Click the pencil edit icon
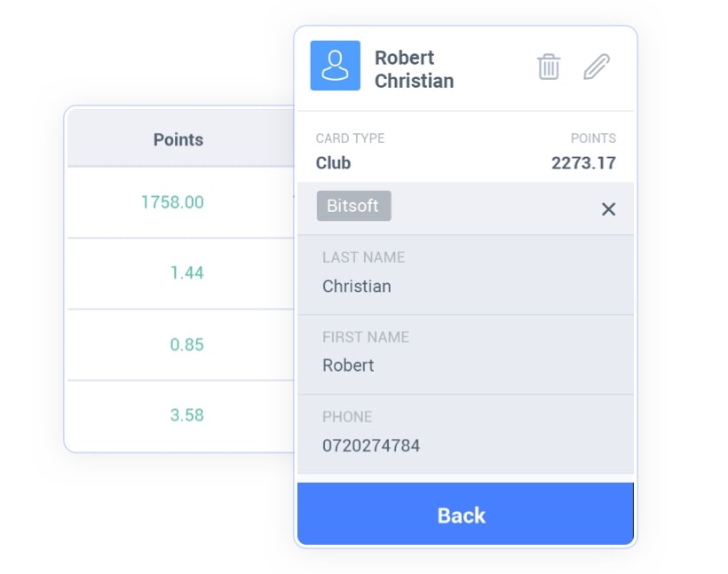This screenshot has height=574, width=728. click(x=597, y=67)
